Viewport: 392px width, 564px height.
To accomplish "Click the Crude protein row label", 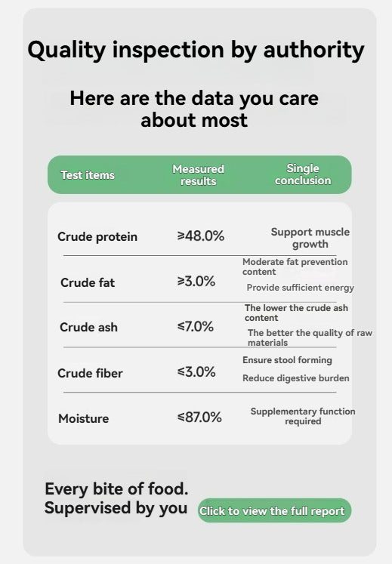I will click(x=97, y=236).
